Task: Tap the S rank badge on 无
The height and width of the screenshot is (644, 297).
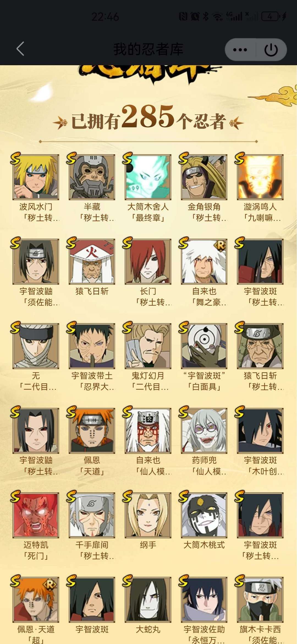Action: (x=15, y=327)
